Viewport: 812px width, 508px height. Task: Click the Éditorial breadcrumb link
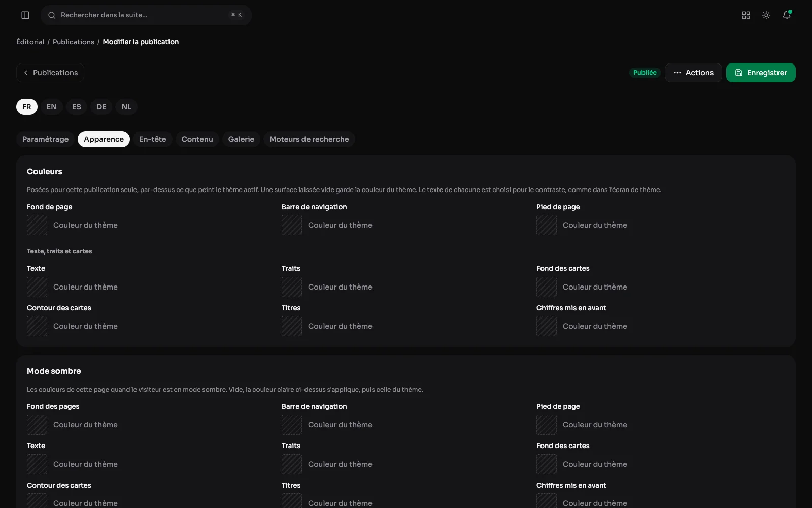[x=30, y=42]
